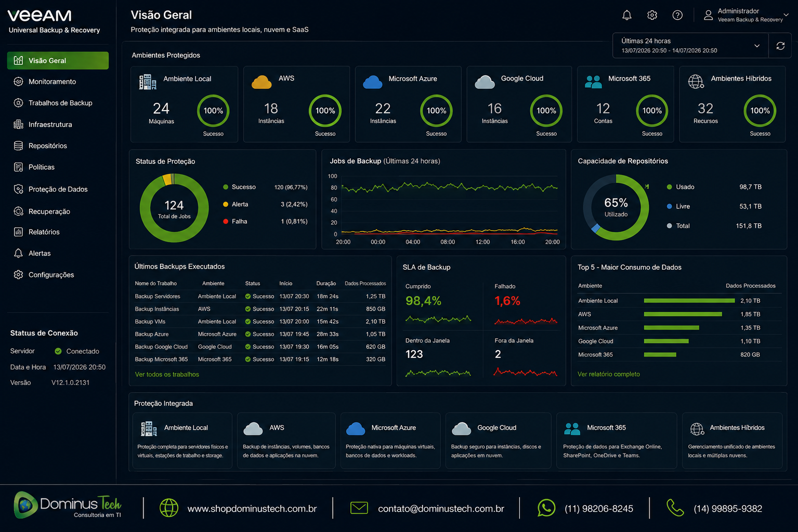This screenshot has width=798, height=532.
Task: Click the 124 Total de Jobs donut chart
Action: click(174, 208)
